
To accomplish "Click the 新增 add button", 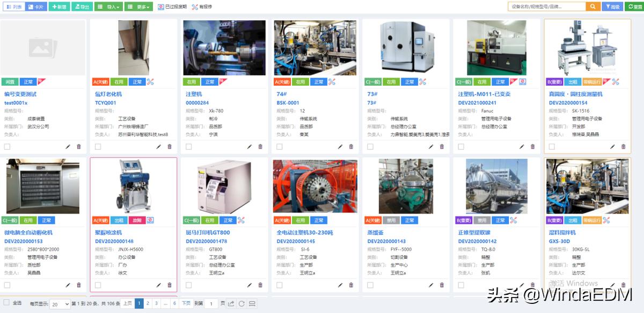I will [x=59, y=7].
